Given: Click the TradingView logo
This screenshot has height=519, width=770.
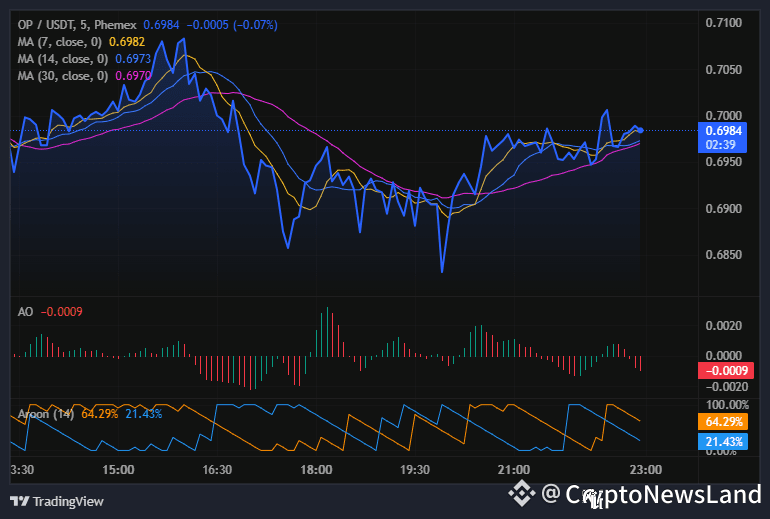Looking at the screenshot, I should (x=56, y=501).
